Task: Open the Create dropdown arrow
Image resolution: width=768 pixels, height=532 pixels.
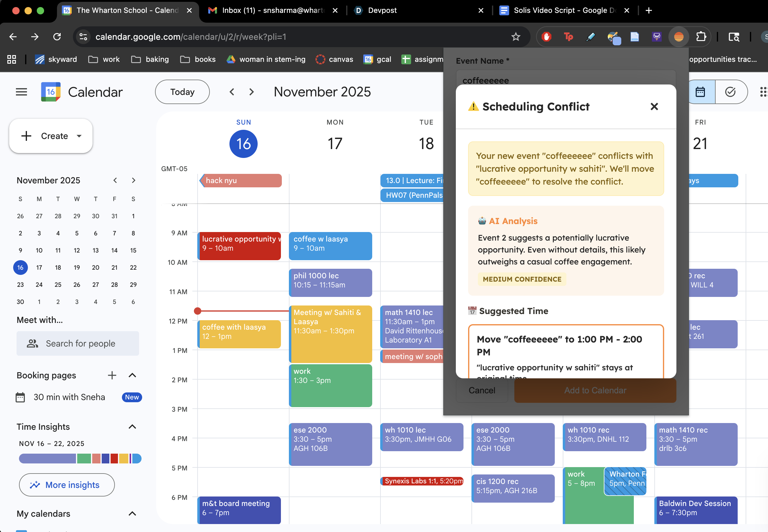Action: tap(79, 136)
